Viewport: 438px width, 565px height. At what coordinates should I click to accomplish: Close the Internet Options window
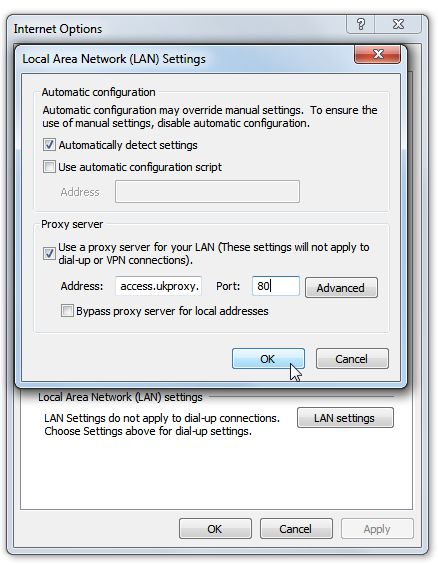click(x=398, y=25)
